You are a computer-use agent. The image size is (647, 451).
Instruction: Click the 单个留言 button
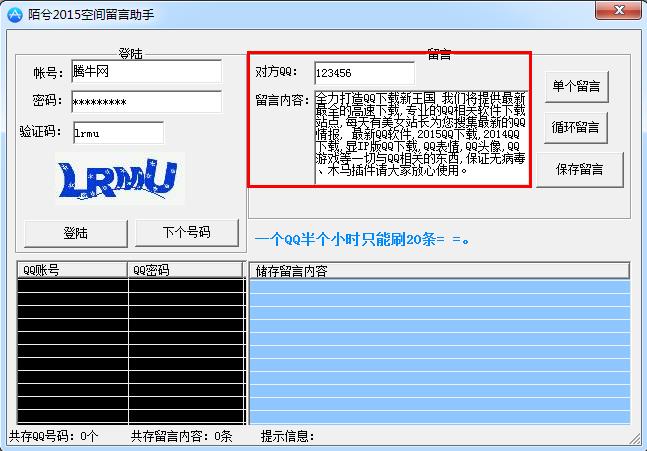[577, 86]
